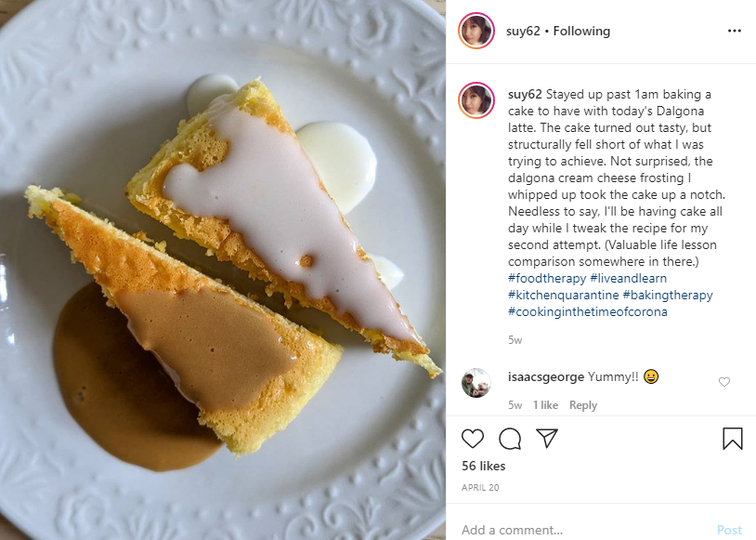This screenshot has height=540, width=756.
Task: View the 56 likes list
Action: (485, 466)
